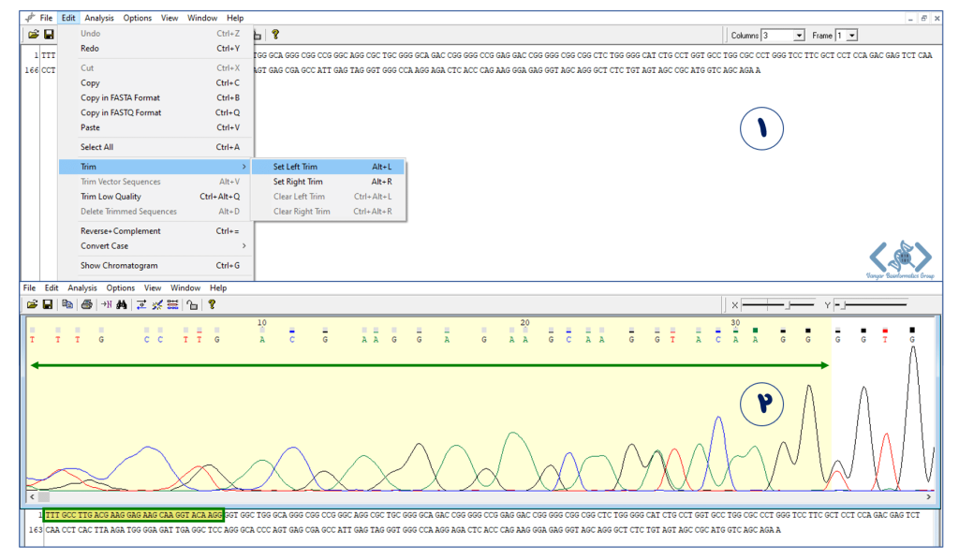
Task: Click the application logo icon left of the upper File menu
Action: pyautogui.click(x=29, y=18)
